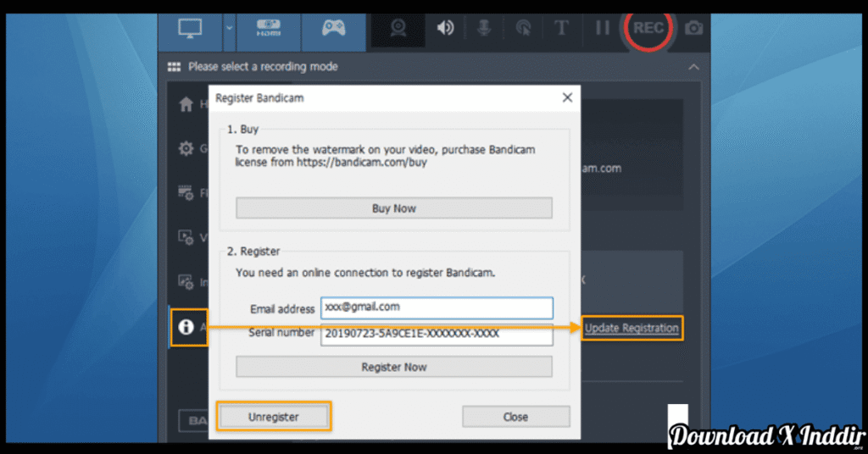
Task: Click the Buy Now button
Action: 394,208
